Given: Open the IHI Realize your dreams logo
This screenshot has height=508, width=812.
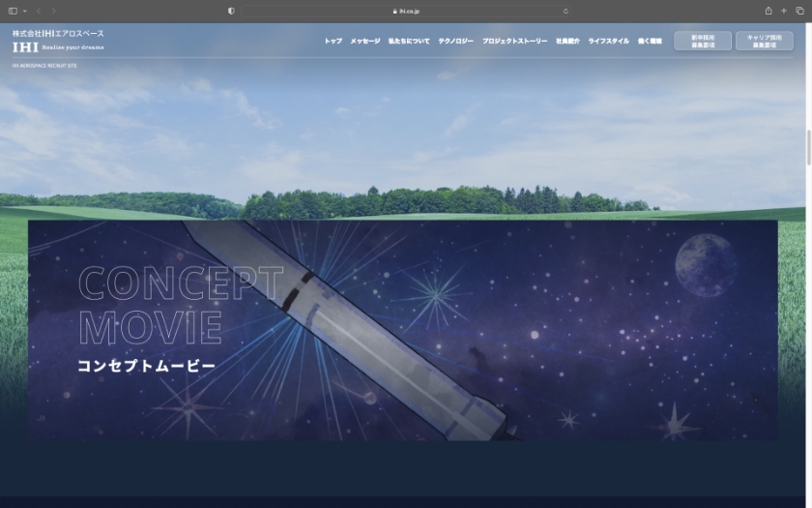Looking at the screenshot, I should point(58,47).
